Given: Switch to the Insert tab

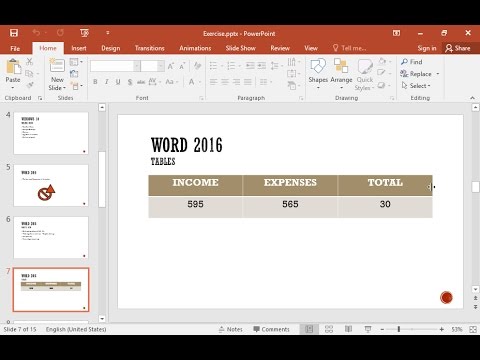Looking at the screenshot, I should (79, 48).
